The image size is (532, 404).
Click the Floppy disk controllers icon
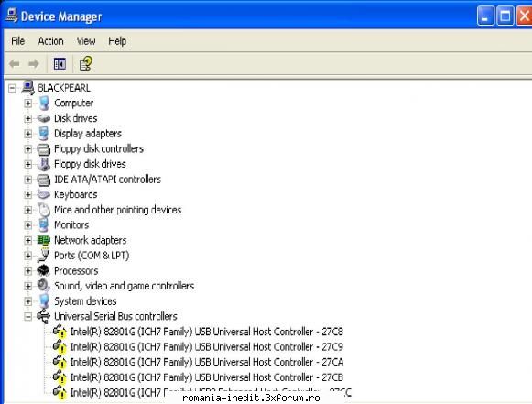[x=43, y=149]
